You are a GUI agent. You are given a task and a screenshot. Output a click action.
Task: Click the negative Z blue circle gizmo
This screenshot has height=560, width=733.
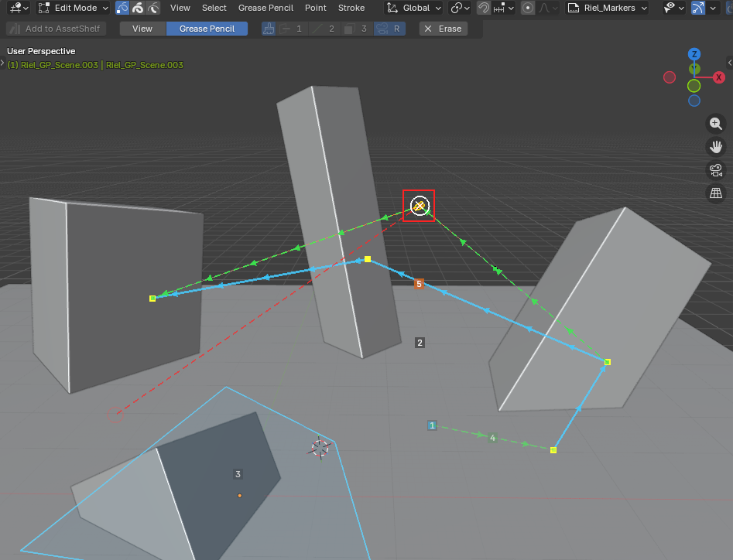coord(694,101)
